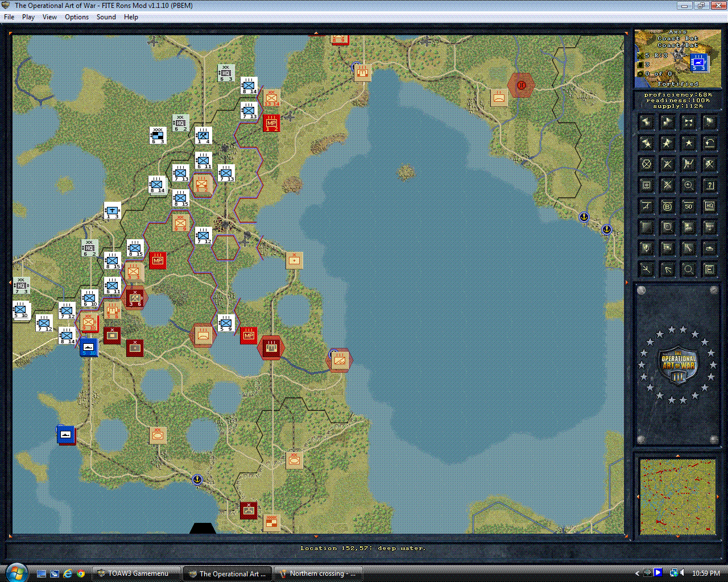
Task: Click the curved undo arrow icon
Action: (x=709, y=143)
